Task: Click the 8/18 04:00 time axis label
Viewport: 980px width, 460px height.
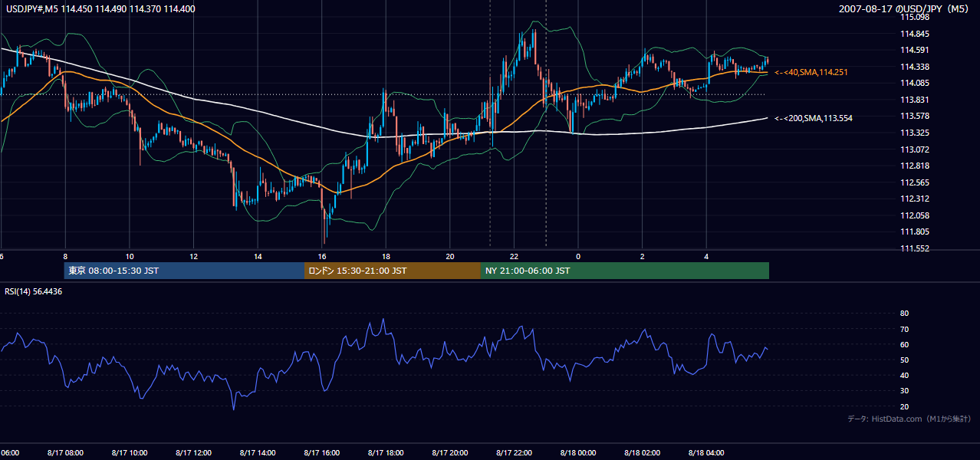Action: pos(706,453)
